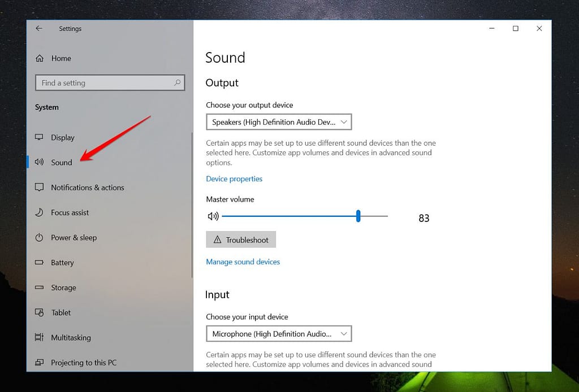This screenshot has height=392, width=579.
Task: Open Focus assist settings
Action: click(70, 212)
